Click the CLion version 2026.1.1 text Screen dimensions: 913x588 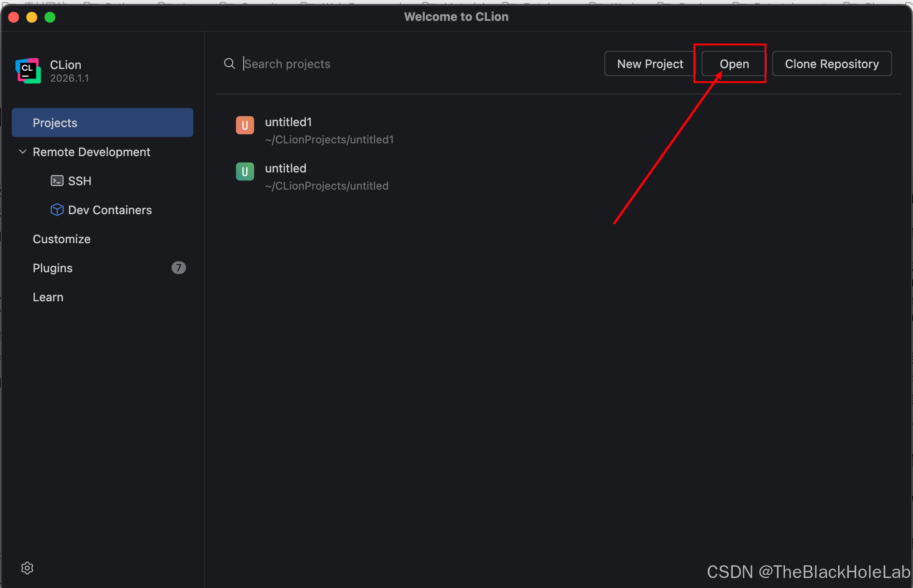69,78
